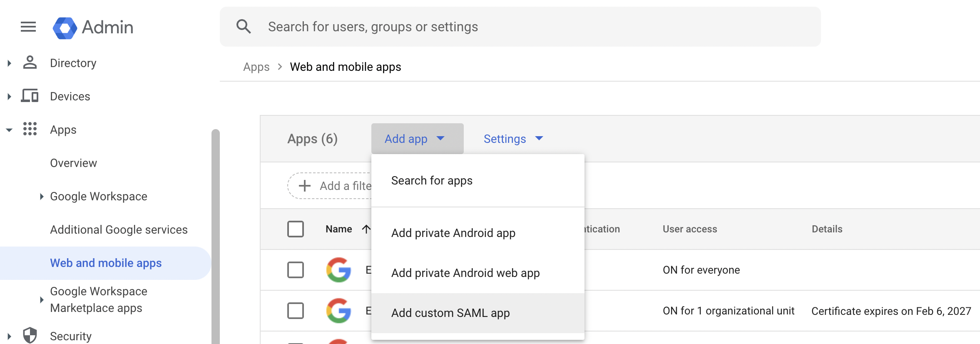
Task: Click the Security shield icon
Action: pos(30,336)
